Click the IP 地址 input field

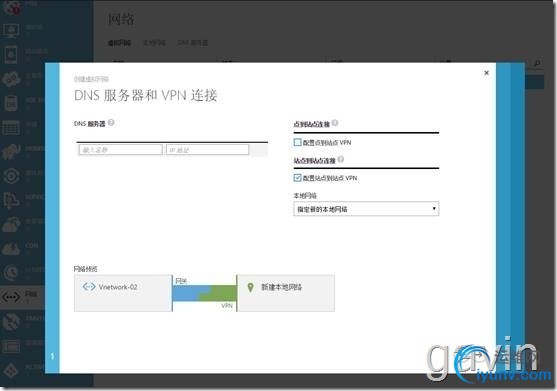tap(207, 150)
